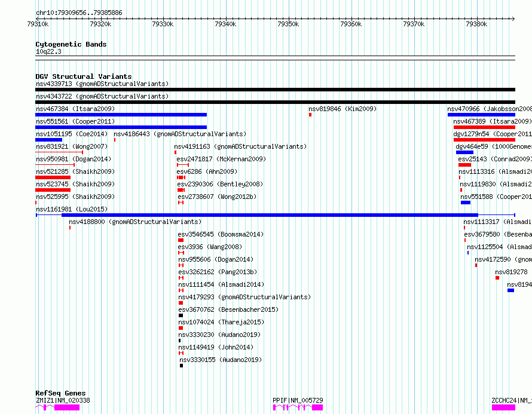532x414 pixels.
Task: Open nsv4191163 gnomAD variant entry
Action: point(240,146)
